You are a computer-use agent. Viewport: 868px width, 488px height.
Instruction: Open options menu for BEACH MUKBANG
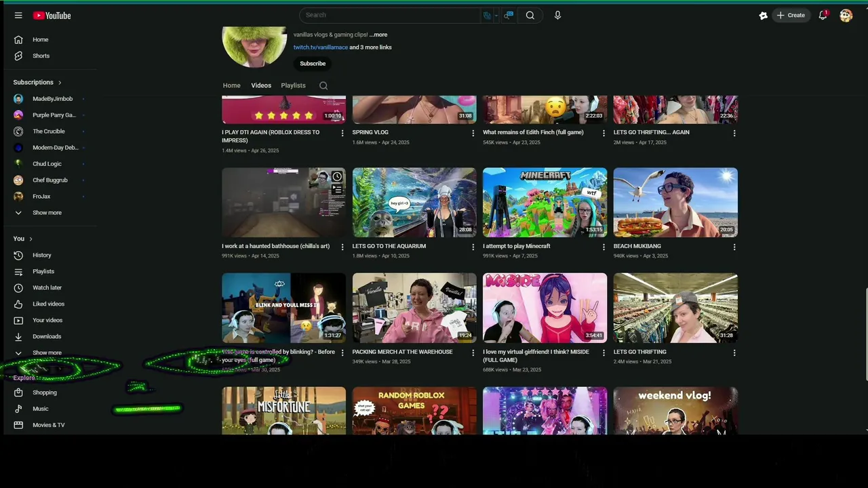coord(734,247)
